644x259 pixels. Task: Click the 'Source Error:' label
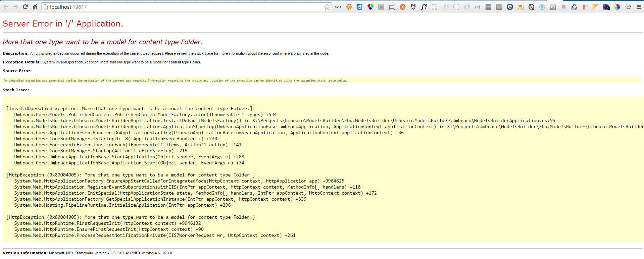[x=17, y=71]
